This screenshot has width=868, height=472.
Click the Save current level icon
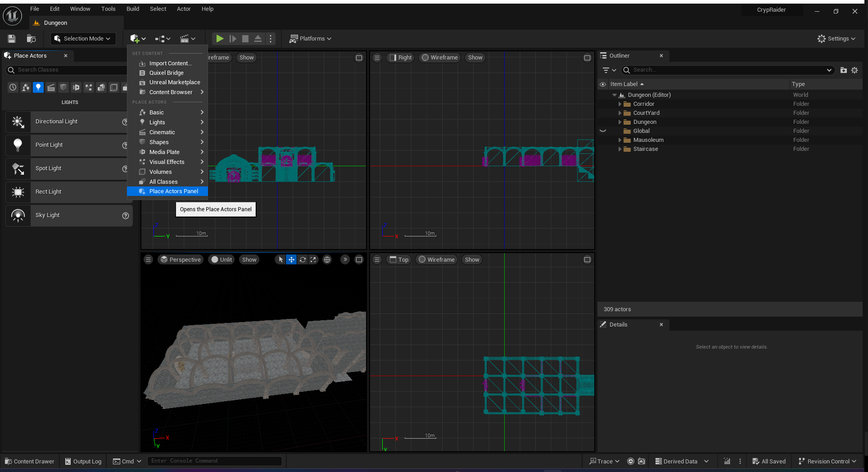tap(12, 39)
